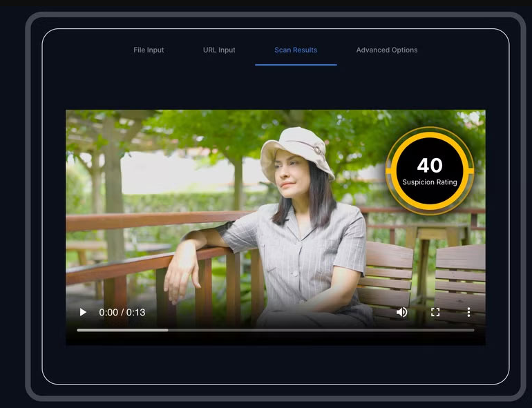Viewport: 532px width, 408px height.
Task: Click the far right end of the seek bar
Action: pos(473,330)
